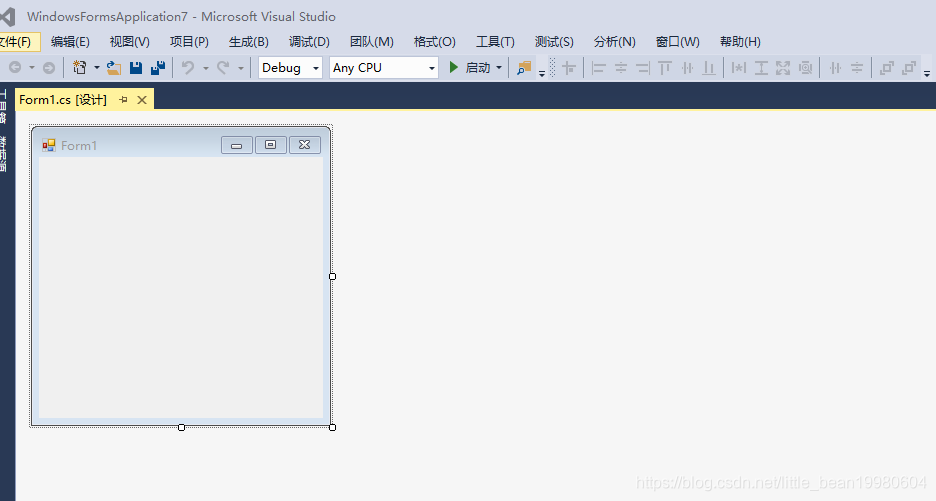Click the New Project toolbar icon
Screen dimensions: 936x501
pyautogui.click(x=79, y=67)
